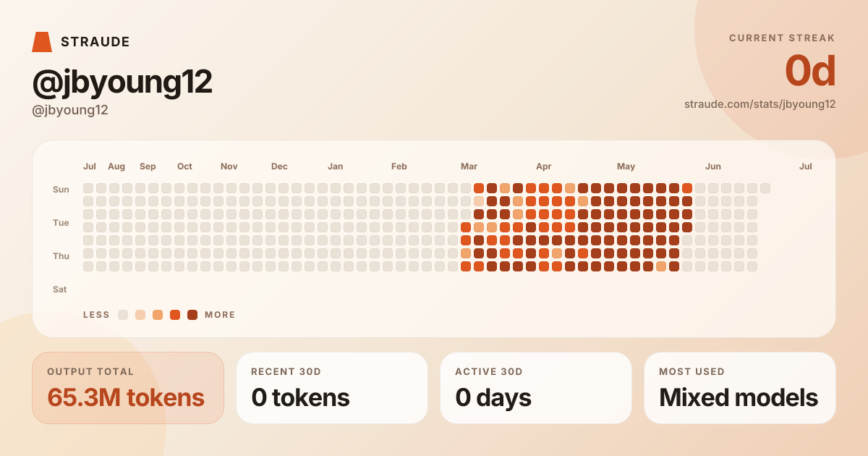The width and height of the screenshot is (868, 456).
Task: Click the small @jbyoung12 handle subtitle
Action: tap(70, 111)
